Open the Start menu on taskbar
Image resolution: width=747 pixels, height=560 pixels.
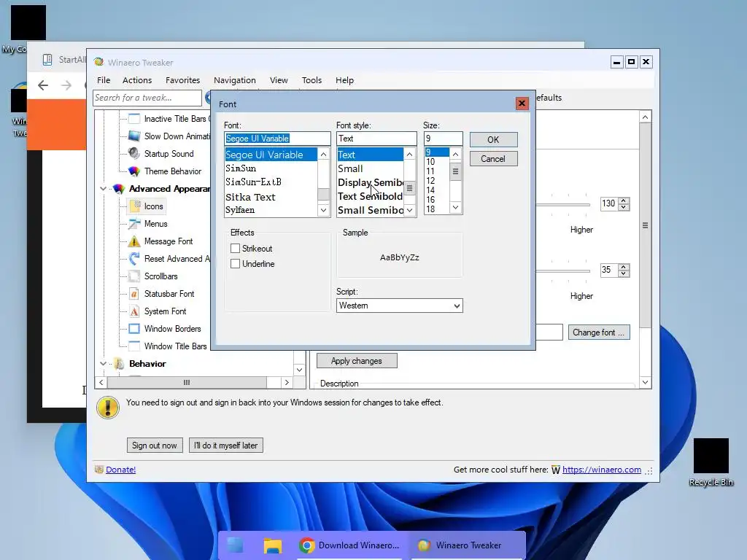point(236,545)
